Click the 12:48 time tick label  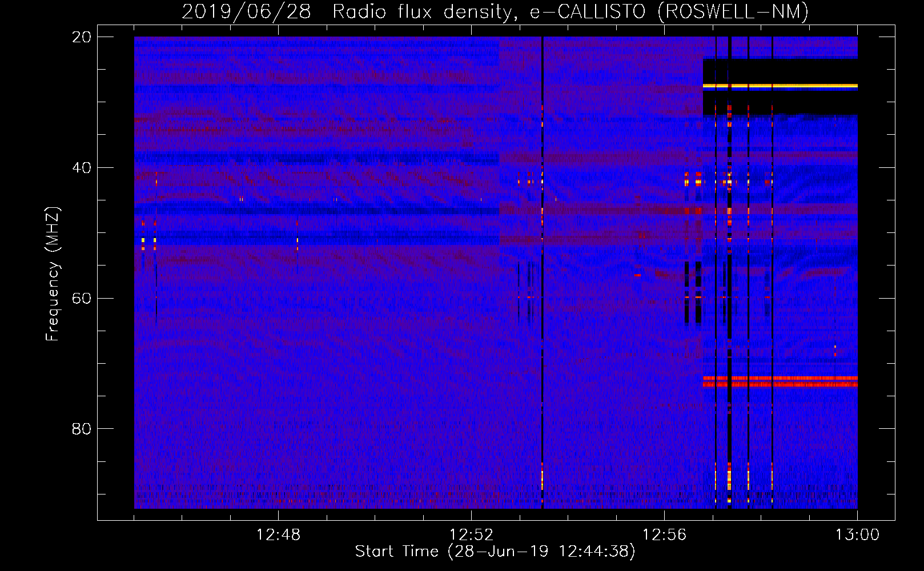[278, 535]
